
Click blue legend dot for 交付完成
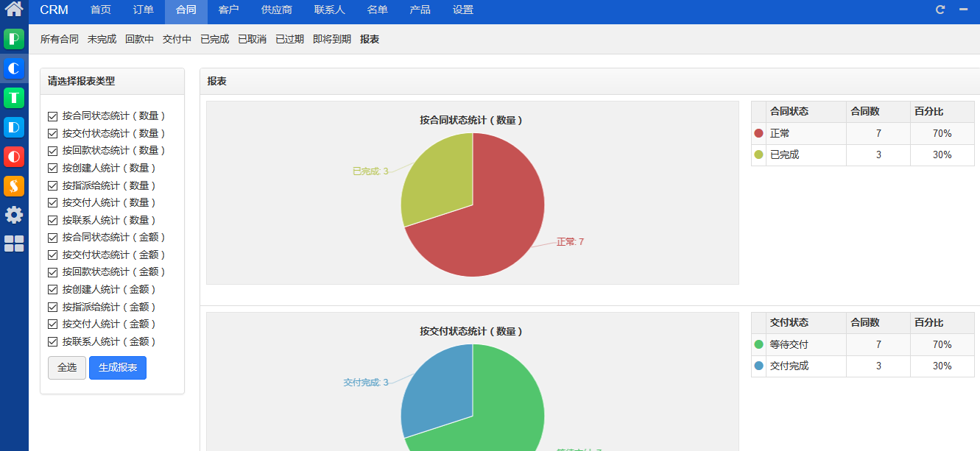point(759,366)
